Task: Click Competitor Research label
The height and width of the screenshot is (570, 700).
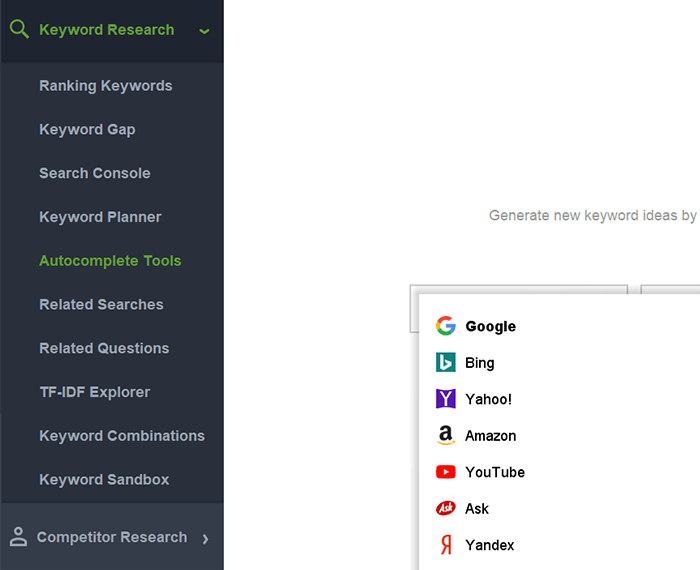Action: [112, 537]
